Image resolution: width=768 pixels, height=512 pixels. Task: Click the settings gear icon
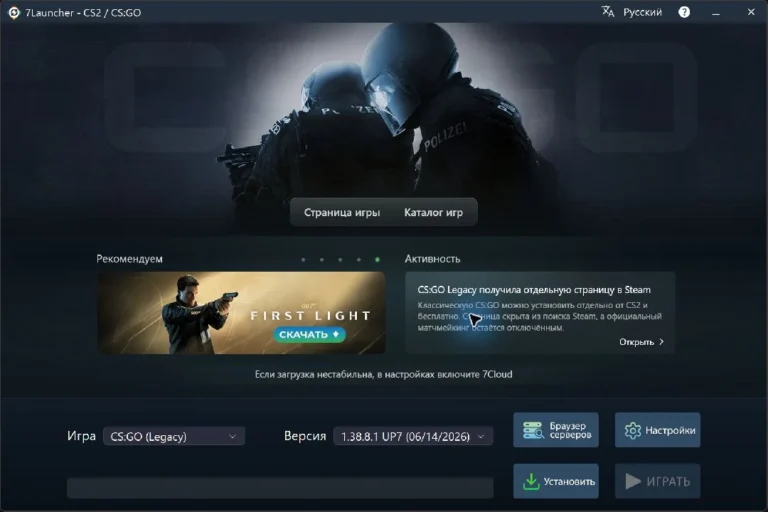(x=632, y=431)
